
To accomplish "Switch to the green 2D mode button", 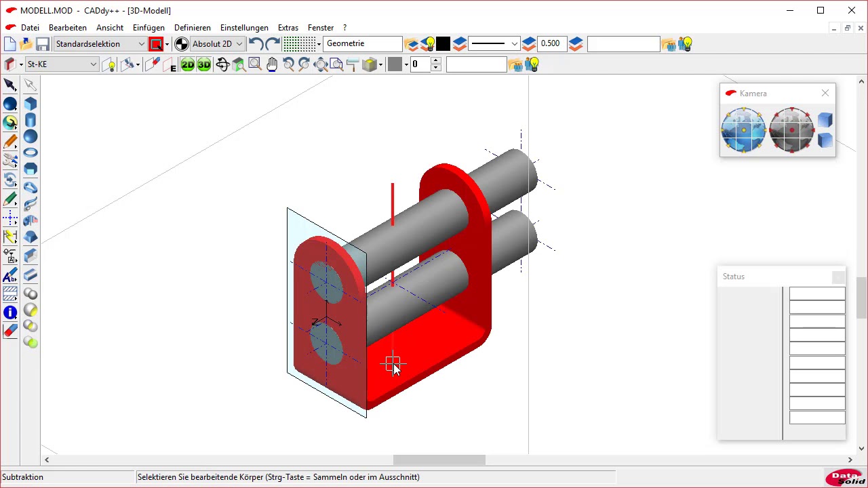I will (188, 65).
